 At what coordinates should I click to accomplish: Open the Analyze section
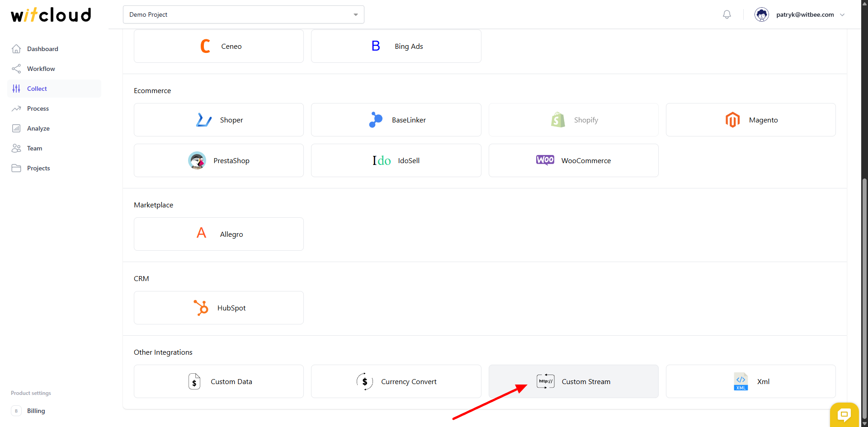click(x=38, y=128)
